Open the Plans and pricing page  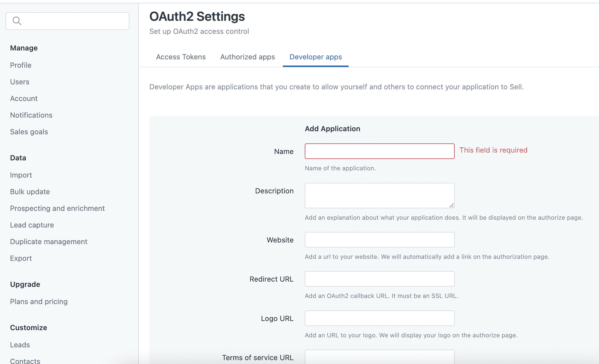coord(39,301)
